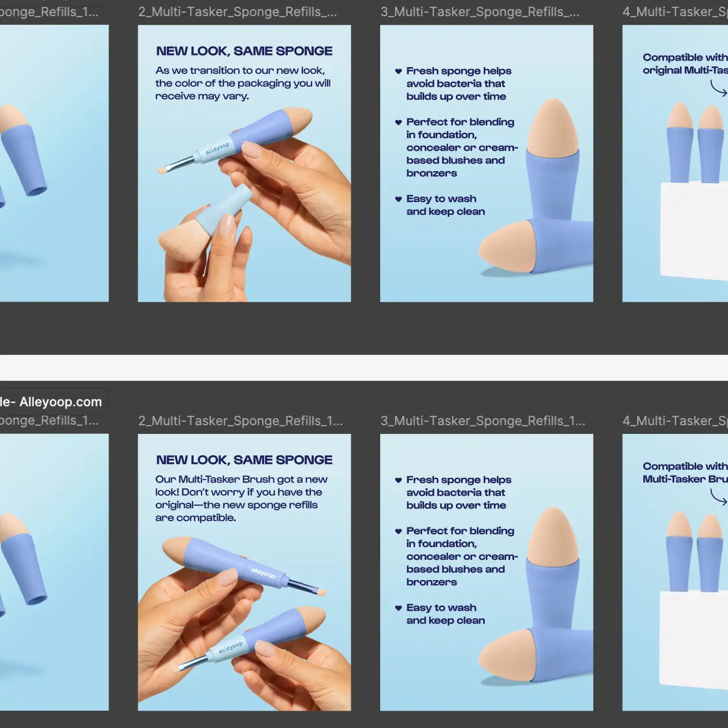Select the upper-row "4_Multi-Tasker_Sp" frame label

coord(675,12)
